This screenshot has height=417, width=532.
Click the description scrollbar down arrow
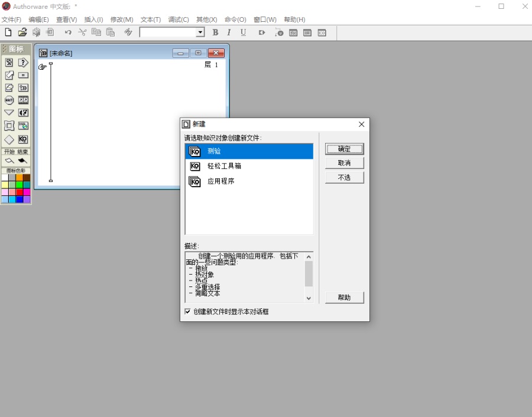309,298
